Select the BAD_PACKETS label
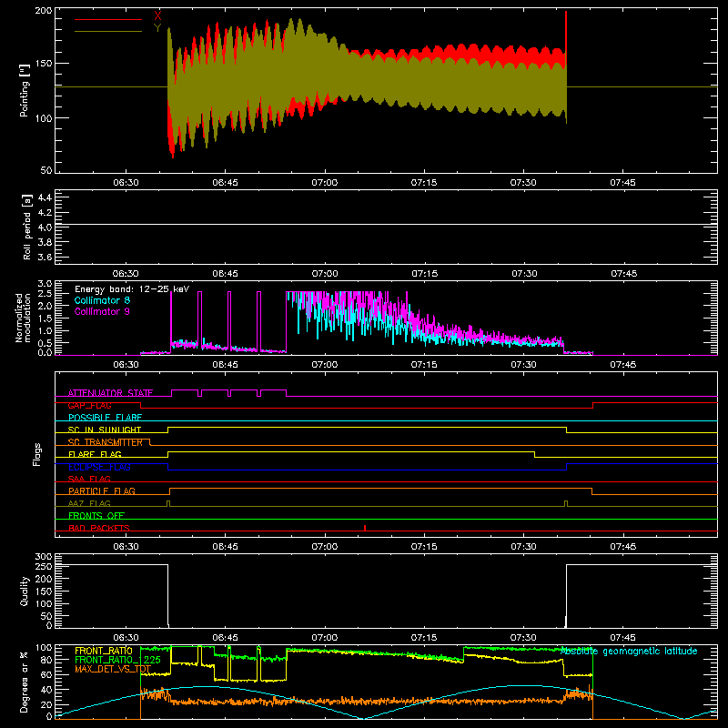 99,528
